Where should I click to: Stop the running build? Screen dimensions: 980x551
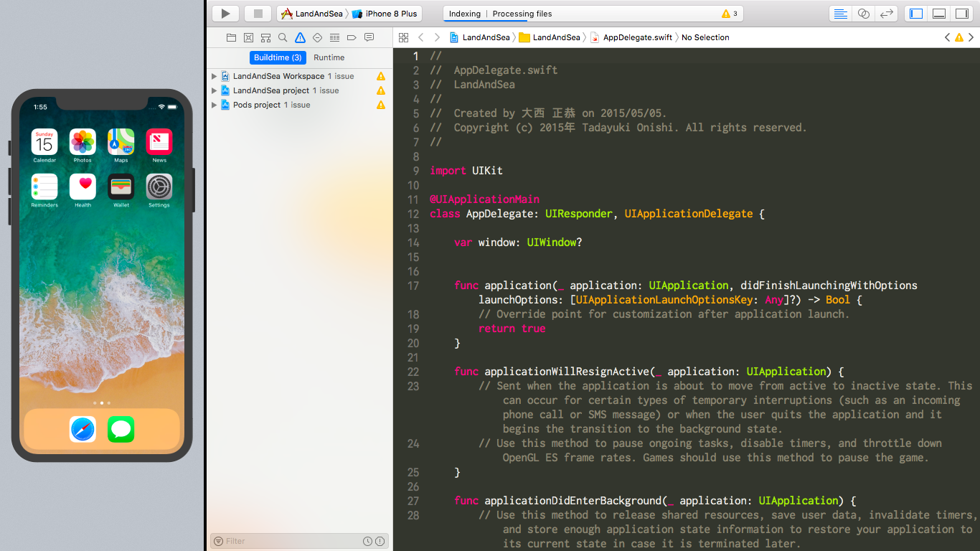[x=258, y=14]
